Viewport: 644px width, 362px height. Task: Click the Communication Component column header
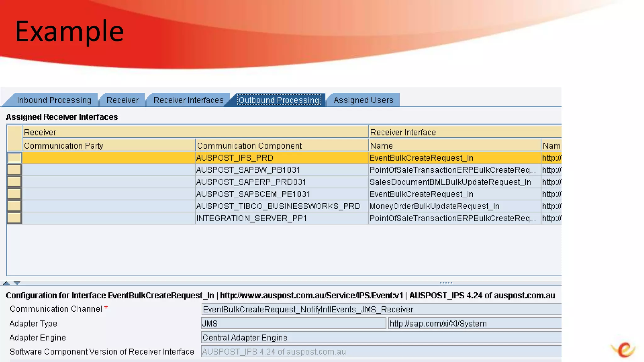(x=282, y=145)
